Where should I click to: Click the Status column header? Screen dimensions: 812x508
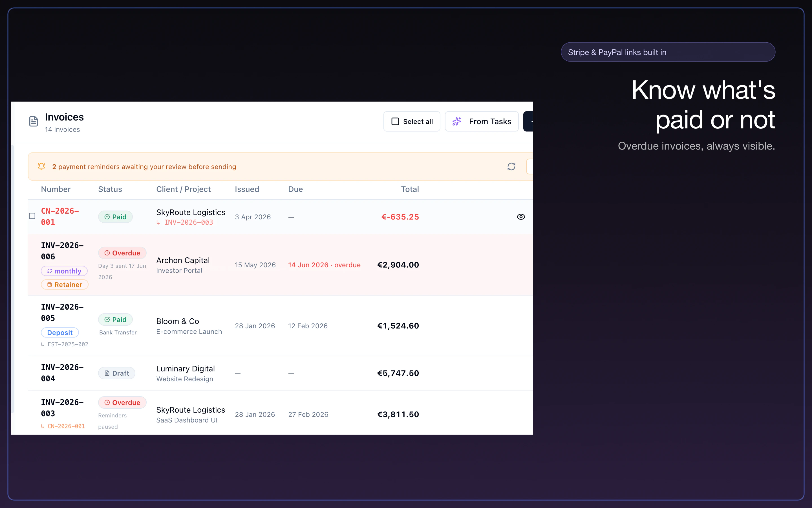point(110,189)
